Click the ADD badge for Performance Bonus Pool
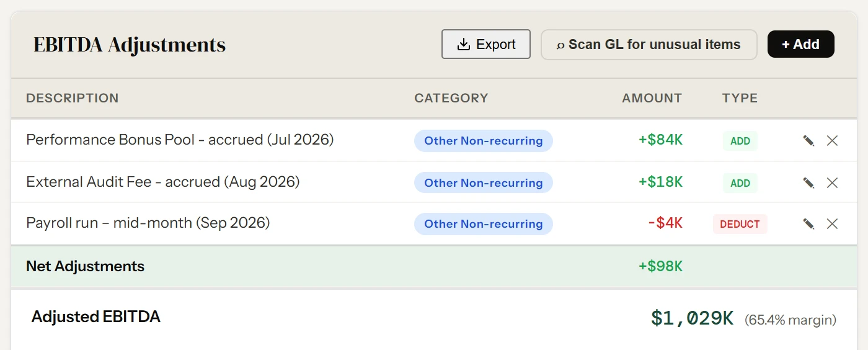The width and height of the screenshot is (868, 350). 740,141
